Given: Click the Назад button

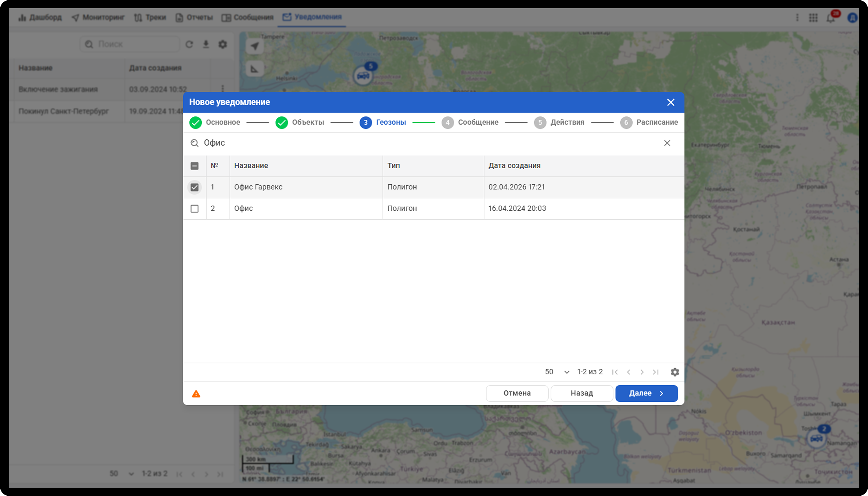Looking at the screenshot, I should (582, 393).
